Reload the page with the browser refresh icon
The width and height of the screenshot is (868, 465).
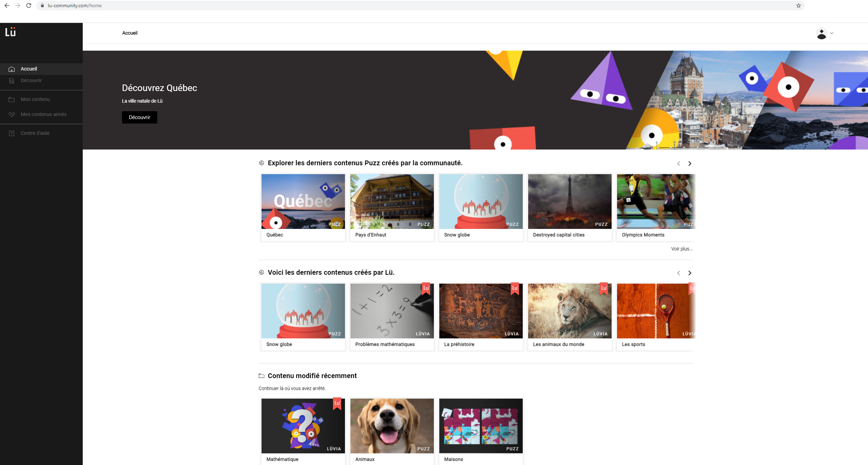[29, 5]
